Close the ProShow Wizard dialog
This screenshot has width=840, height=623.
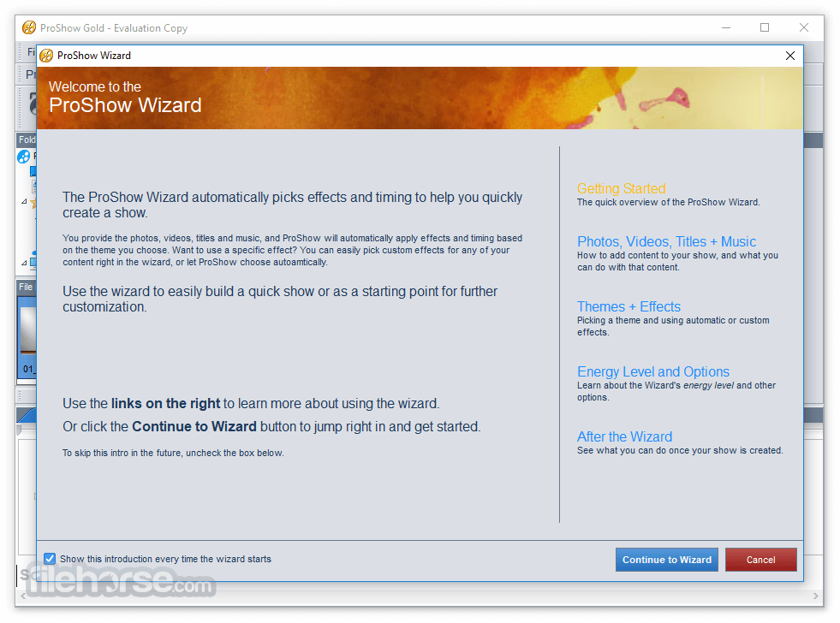pos(789,56)
